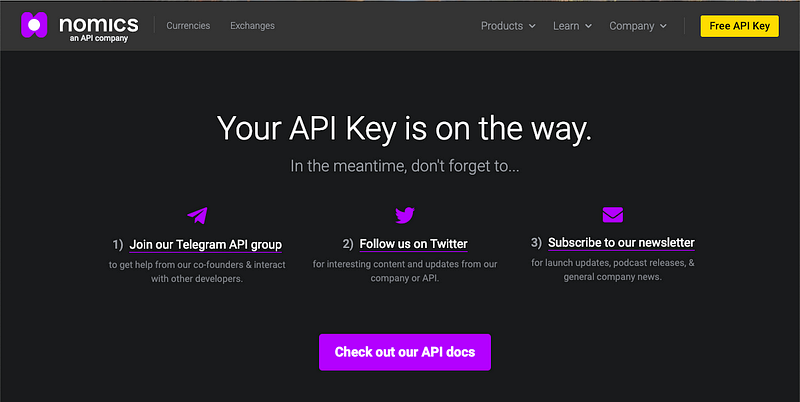Go to the Currencies page
800x402 pixels.
pos(188,26)
